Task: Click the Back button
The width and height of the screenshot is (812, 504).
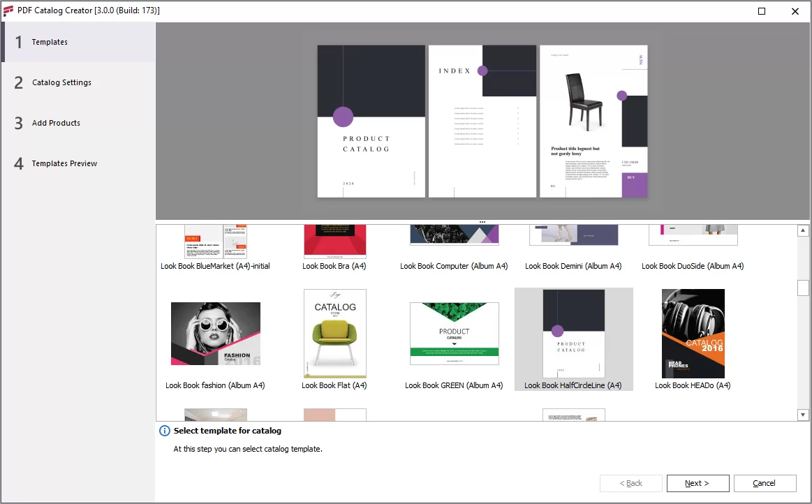Action: [x=630, y=482]
